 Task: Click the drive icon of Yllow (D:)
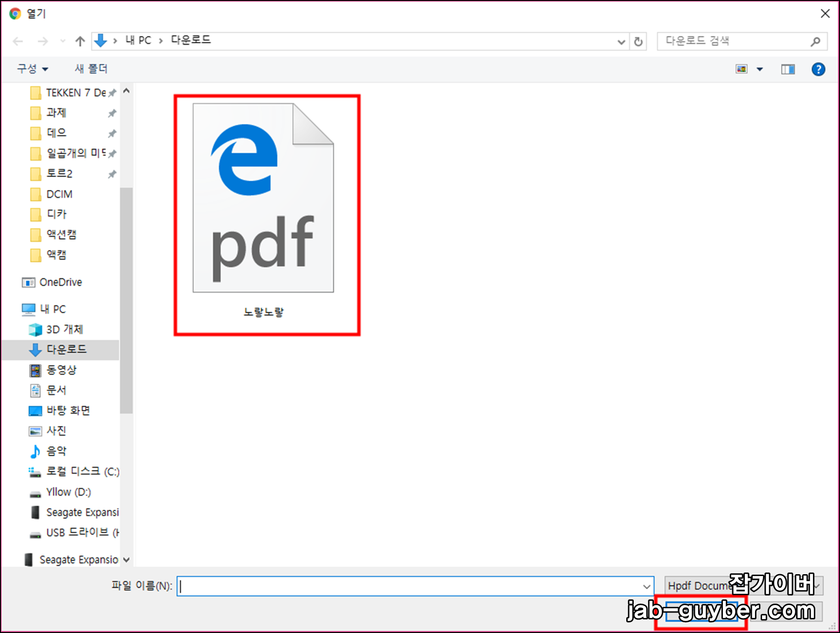pos(35,494)
